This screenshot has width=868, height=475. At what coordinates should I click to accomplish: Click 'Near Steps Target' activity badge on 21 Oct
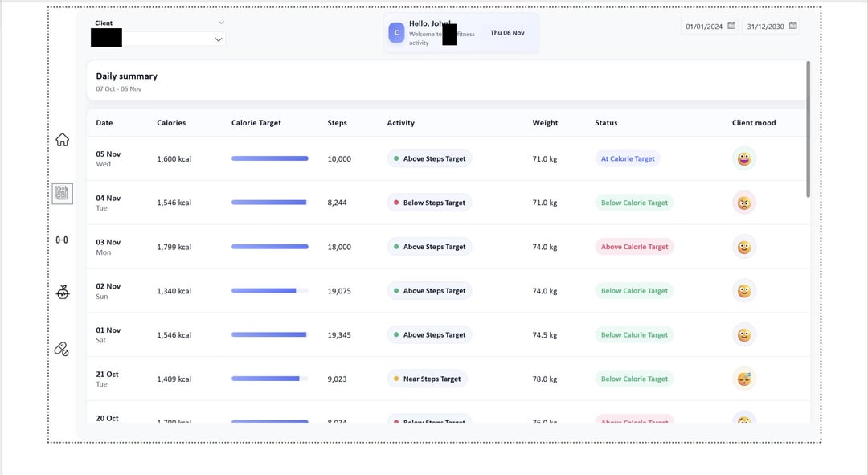427,379
